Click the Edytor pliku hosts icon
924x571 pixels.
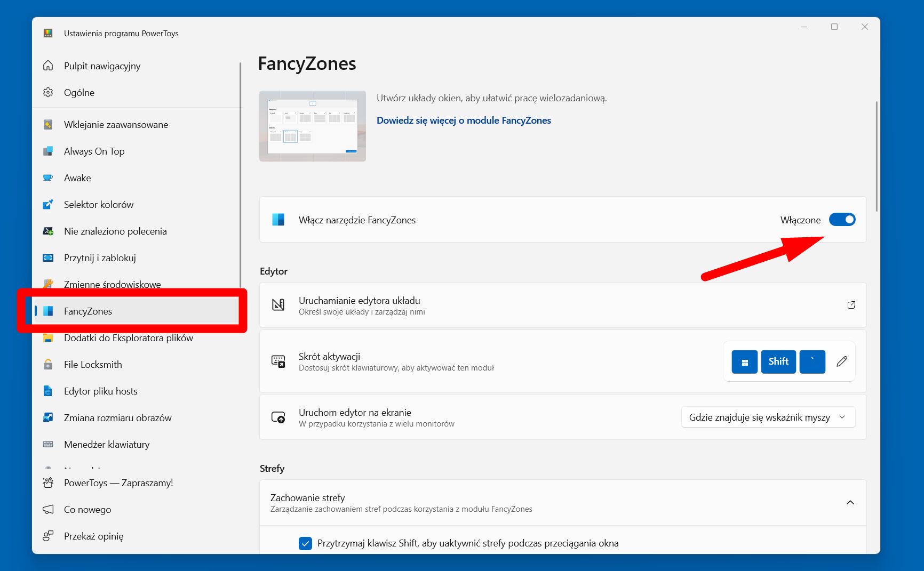pos(48,391)
